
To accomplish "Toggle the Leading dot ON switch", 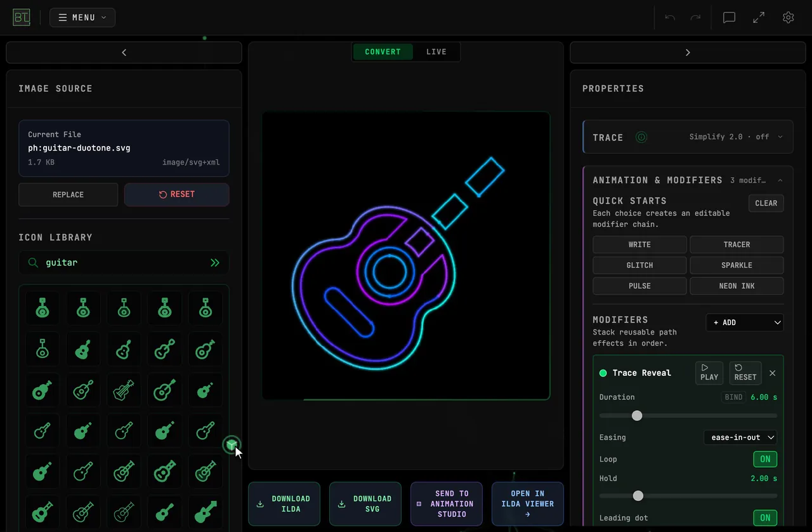I will [765, 517].
